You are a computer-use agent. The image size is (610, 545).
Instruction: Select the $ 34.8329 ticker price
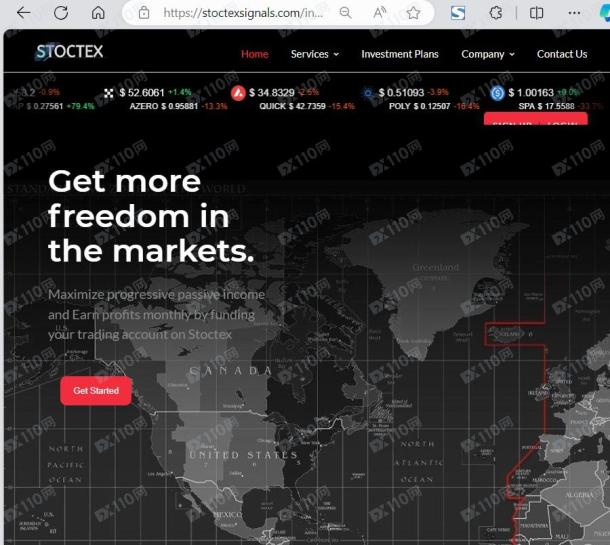pyautogui.click(x=272, y=93)
